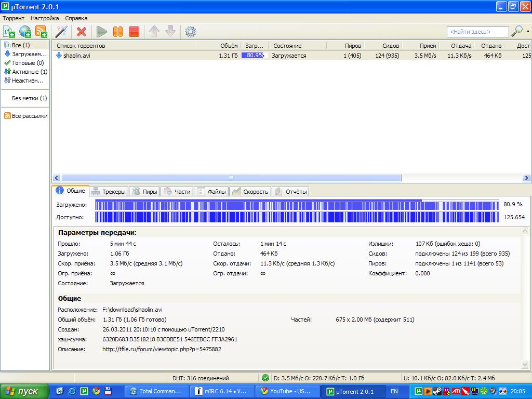The height and width of the screenshot is (399, 532).
Task: Sort by Пиров column header
Action: 345,46
